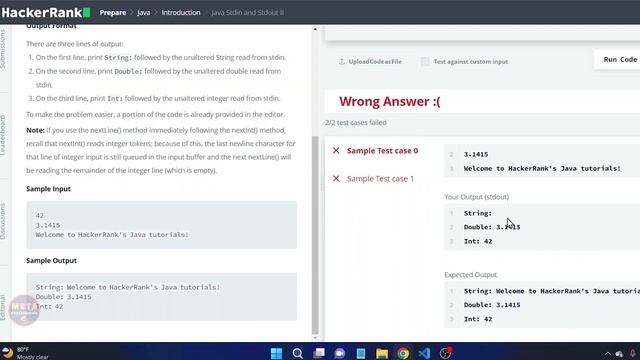
Task: Select Sample Test case 0
Action: 382,151
